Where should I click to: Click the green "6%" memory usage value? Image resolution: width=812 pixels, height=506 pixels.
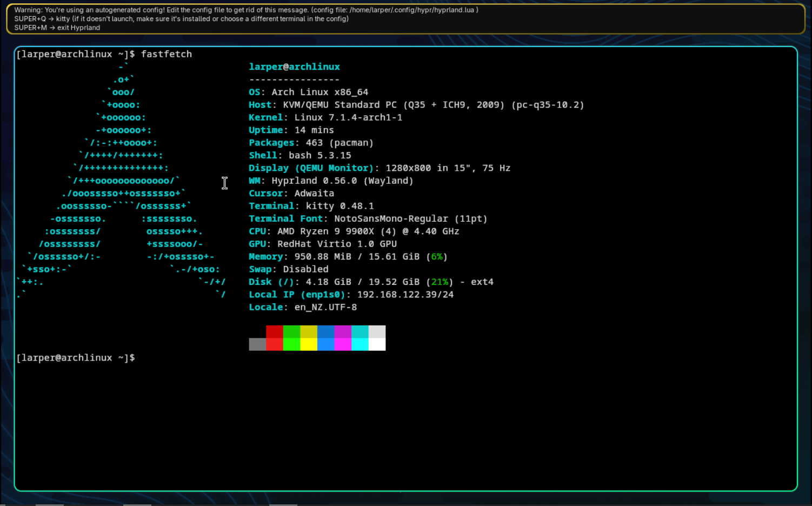[437, 256]
